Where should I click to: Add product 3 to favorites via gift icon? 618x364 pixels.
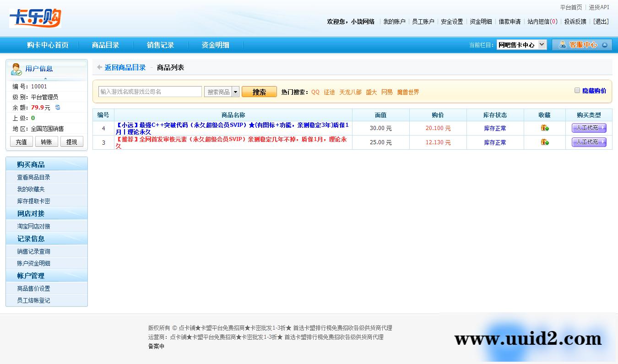point(544,142)
